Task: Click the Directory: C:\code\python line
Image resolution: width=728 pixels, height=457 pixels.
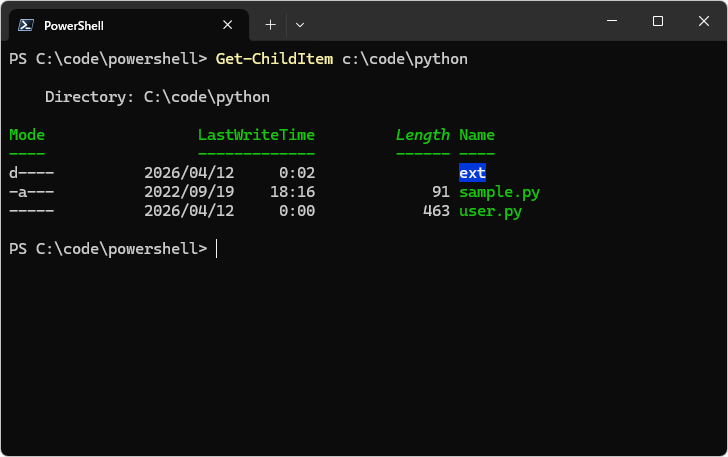Action: [157, 97]
